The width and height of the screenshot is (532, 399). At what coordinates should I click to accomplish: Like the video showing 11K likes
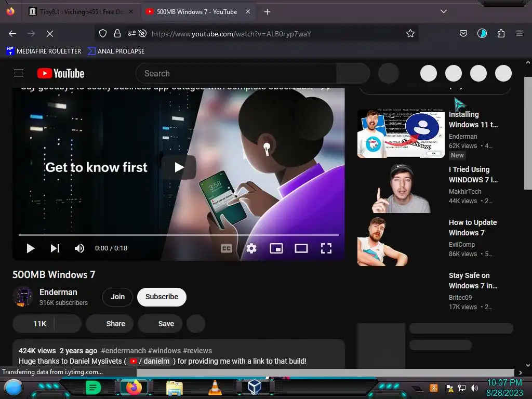click(x=34, y=324)
